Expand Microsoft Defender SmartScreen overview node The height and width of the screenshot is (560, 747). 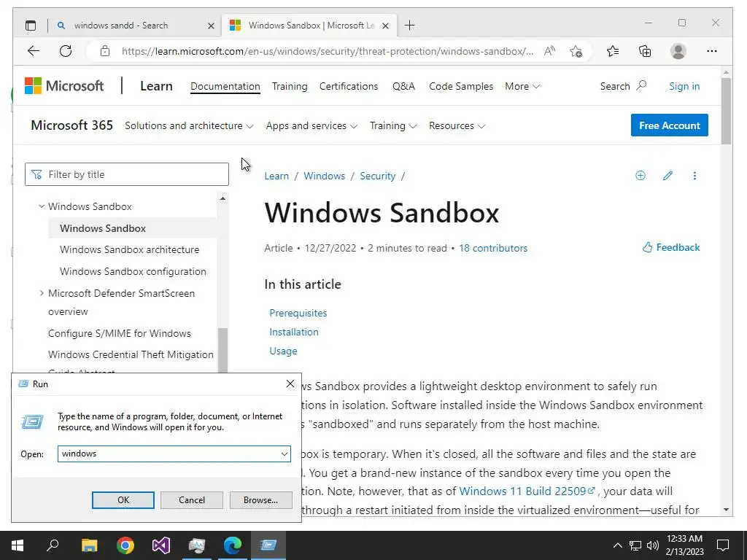[x=42, y=293]
